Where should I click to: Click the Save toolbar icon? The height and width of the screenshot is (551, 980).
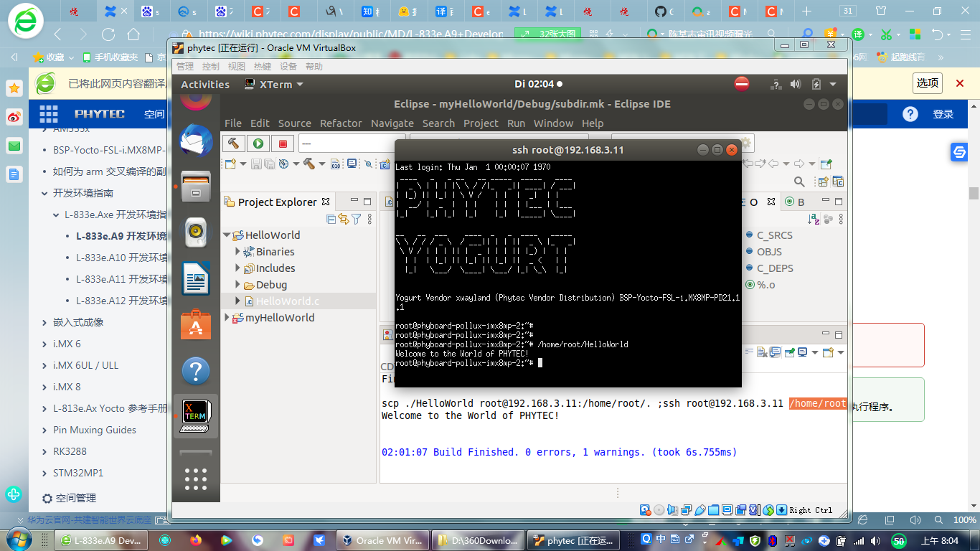pos(256,164)
